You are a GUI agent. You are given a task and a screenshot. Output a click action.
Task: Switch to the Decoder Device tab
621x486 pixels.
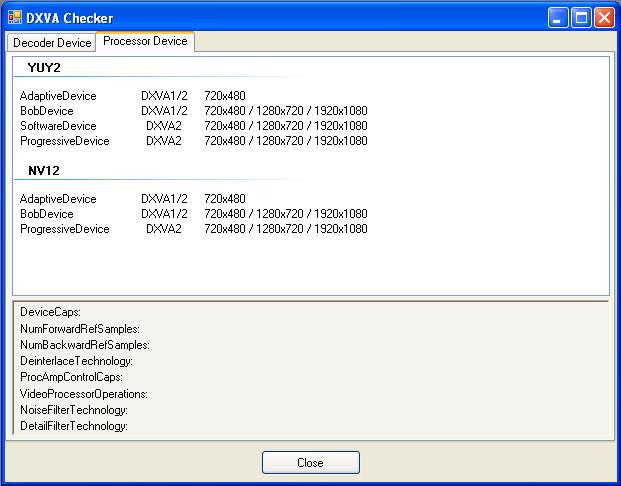pyautogui.click(x=51, y=42)
